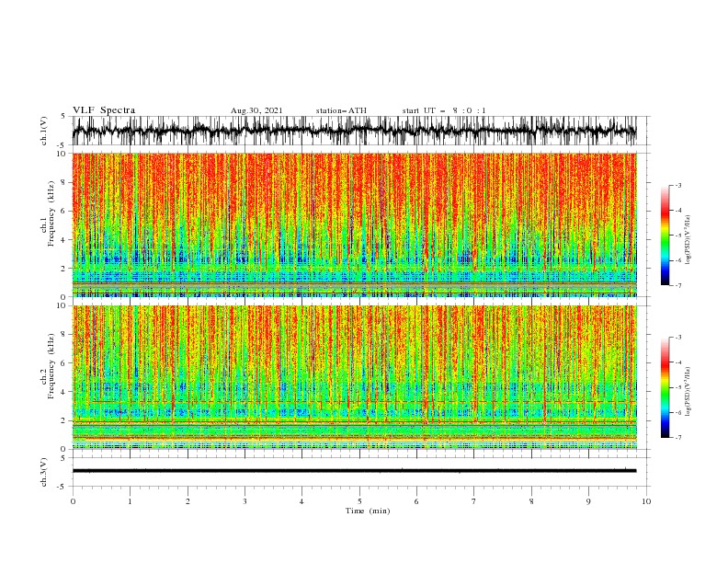The height and width of the screenshot is (563, 728).
Task: Click the "VLF Spectra" title text
Action: pyautogui.click(x=104, y=110)
